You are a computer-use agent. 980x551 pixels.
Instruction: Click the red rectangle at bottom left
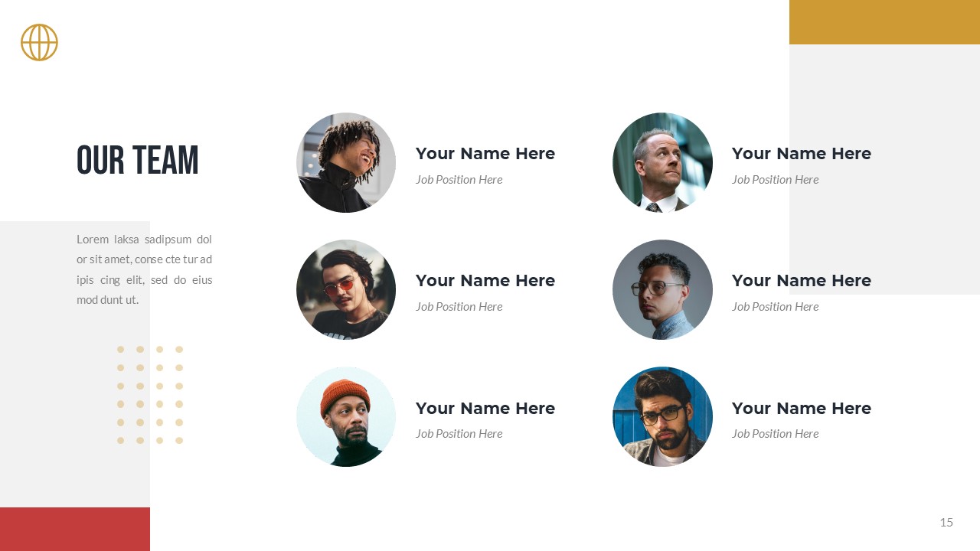75,529
